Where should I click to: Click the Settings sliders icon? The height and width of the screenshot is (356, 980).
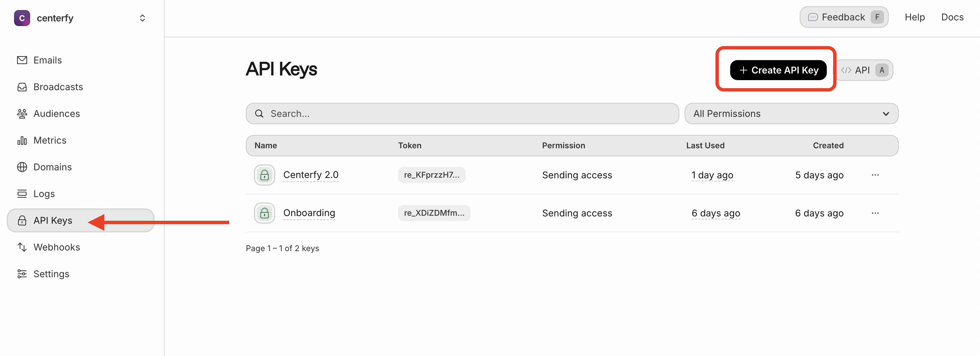pos(22,274)
